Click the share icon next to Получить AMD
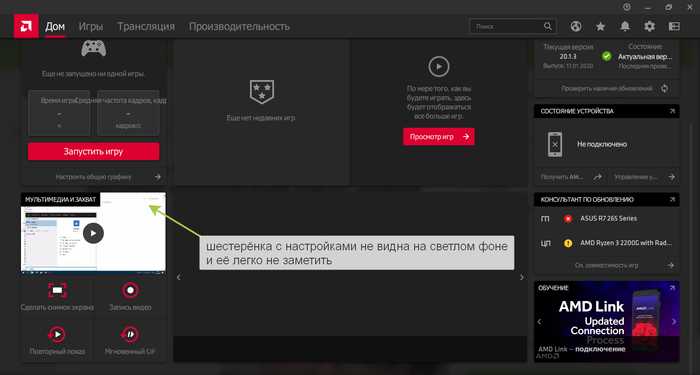 598,177
